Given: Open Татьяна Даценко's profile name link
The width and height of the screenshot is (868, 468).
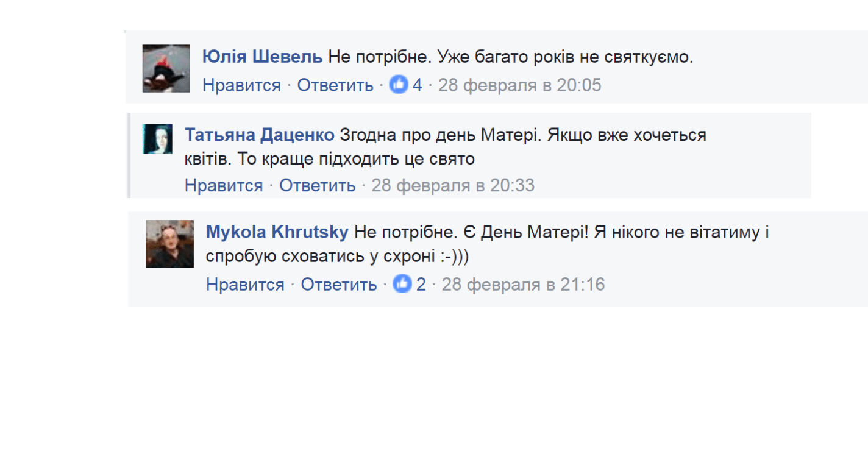Looking at the screenshot, I should [x=260, y=134].
